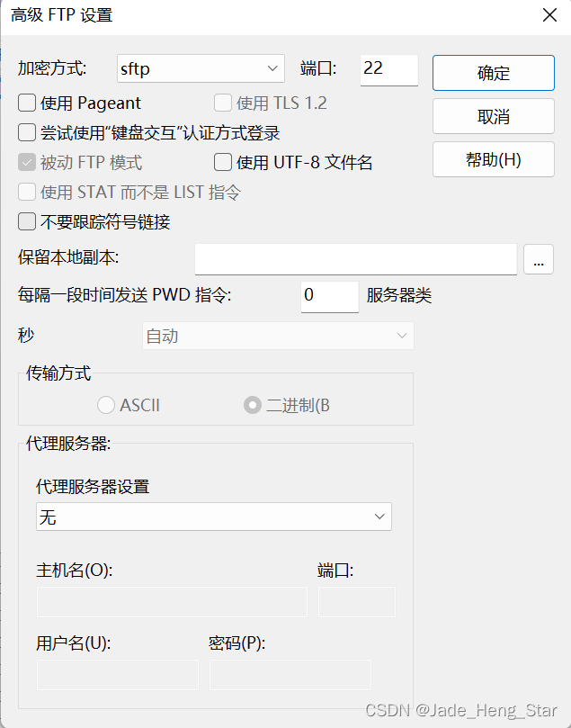Toggle the 使用 TLS 1.2 option
Image resolution: width=571 pixels, height=728 pixels.
click(222, 103)
